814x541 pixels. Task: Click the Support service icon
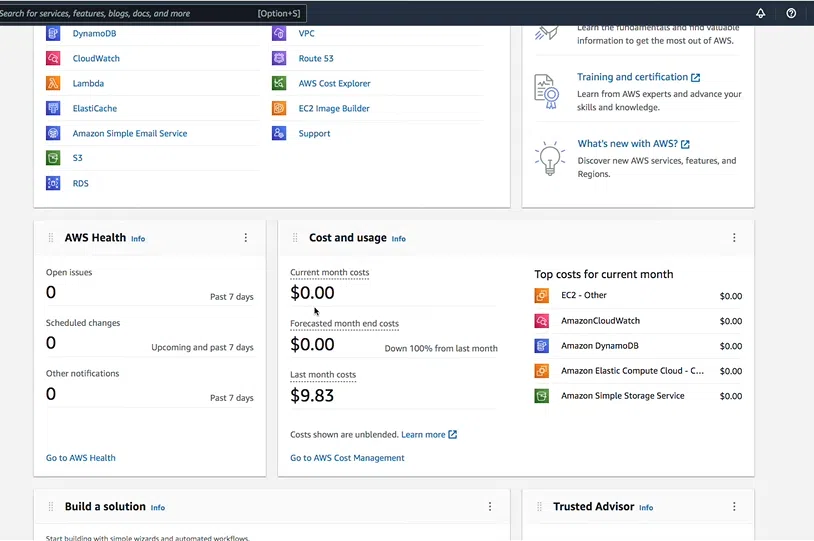(x=279, y=133)
